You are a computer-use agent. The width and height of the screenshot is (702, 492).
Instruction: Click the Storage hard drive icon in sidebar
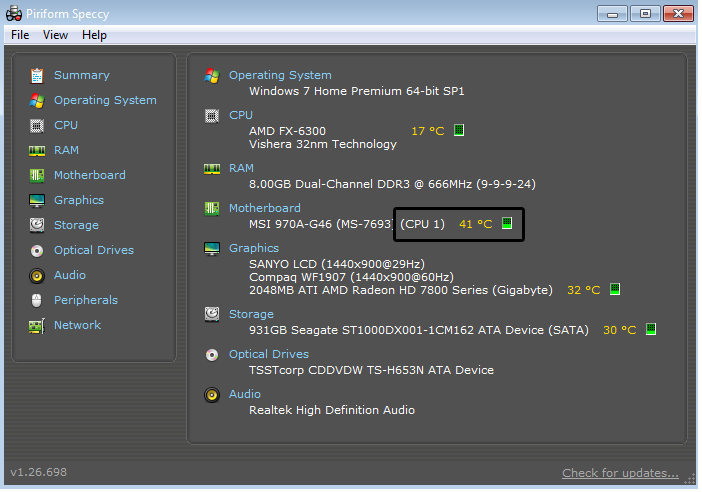pos(37,225)
